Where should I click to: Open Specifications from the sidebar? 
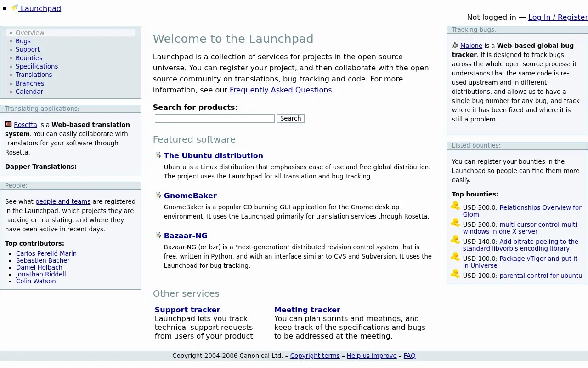(x=37, y=66)
